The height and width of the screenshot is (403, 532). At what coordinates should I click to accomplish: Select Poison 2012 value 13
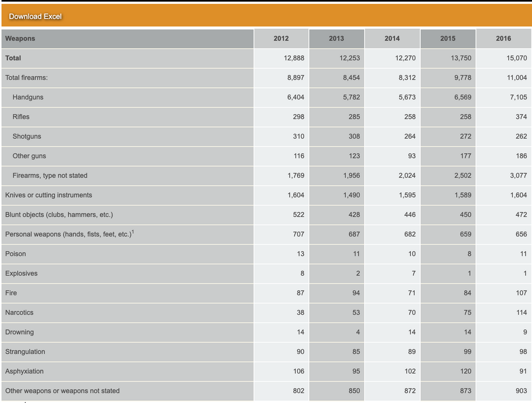[x=301, y=254]
